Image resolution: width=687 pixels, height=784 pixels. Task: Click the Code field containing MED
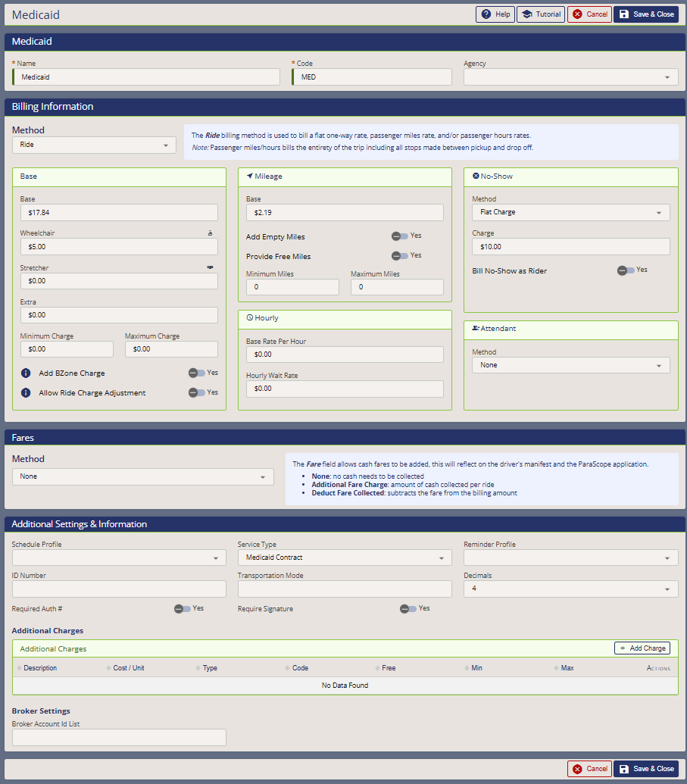click(x=371, y=77)
